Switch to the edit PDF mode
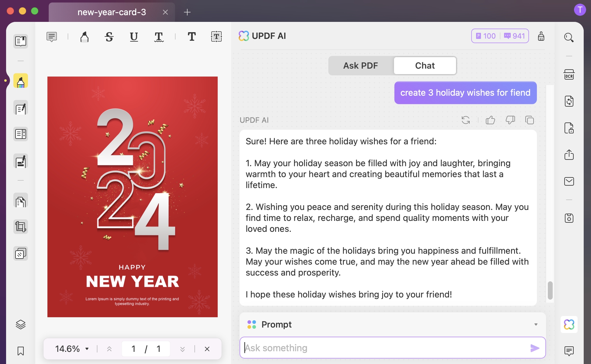 point(21,108)
